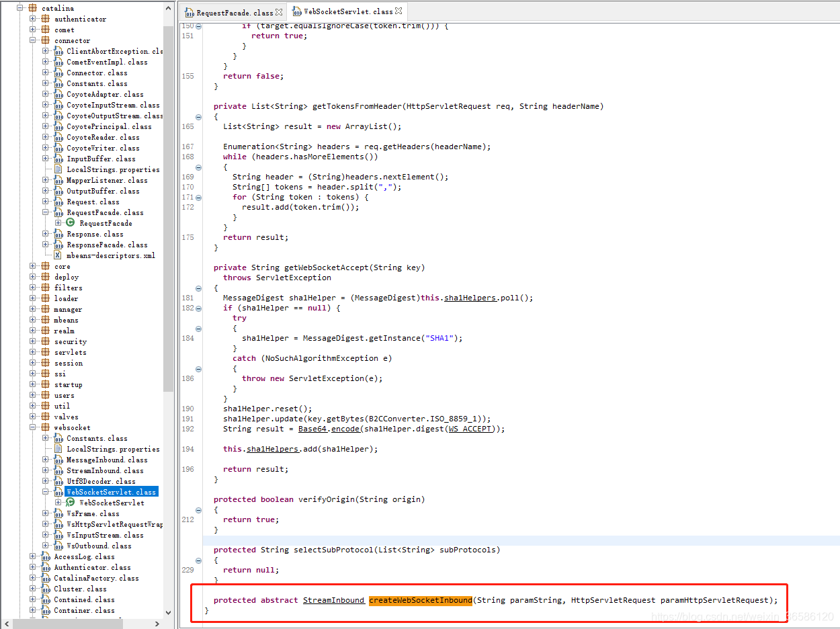
Task: Close the WebSocketServlet.class tab
Action: (398, 11)
